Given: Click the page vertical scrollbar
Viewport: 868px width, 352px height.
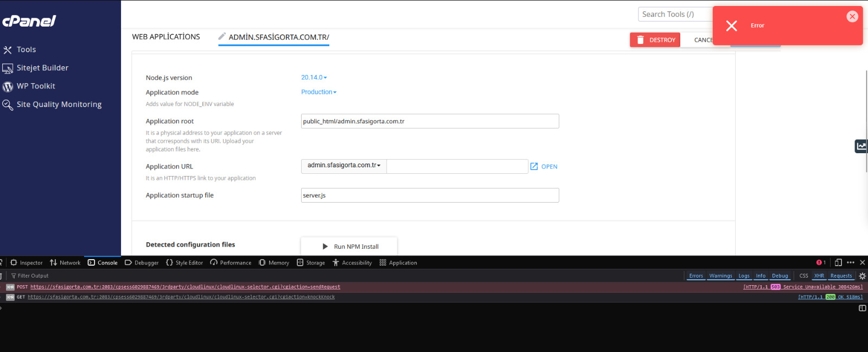Looking at the screenshot, I should coord(866,121).
